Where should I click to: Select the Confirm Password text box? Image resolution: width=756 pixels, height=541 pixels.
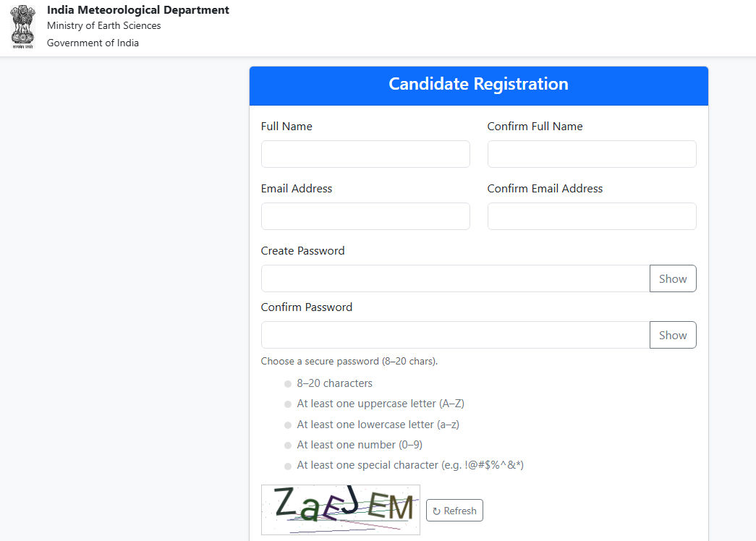point(455,335)
